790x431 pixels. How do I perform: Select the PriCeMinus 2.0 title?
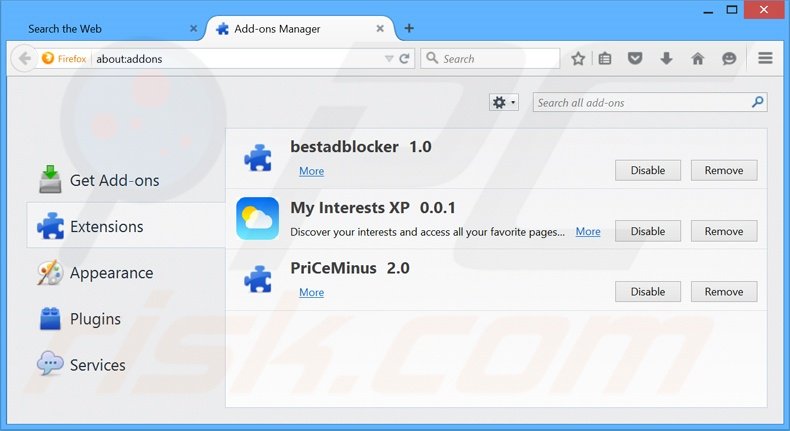(x=350, y=268)
